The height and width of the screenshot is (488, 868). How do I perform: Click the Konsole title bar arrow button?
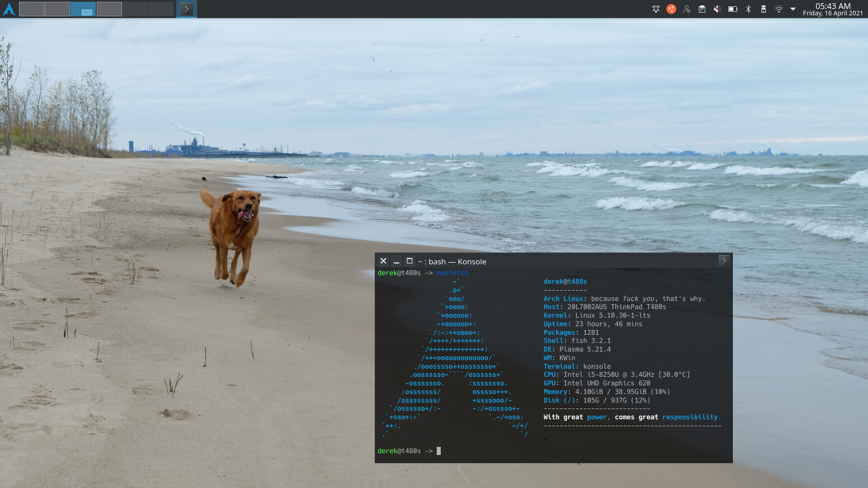(724, 261)
